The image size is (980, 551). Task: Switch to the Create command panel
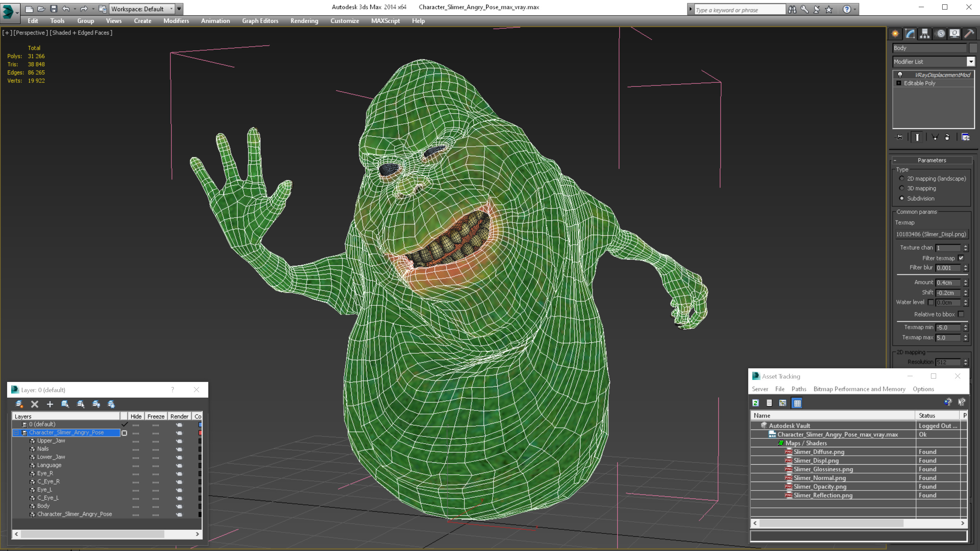pyautogui.click(x=896, y=34)
